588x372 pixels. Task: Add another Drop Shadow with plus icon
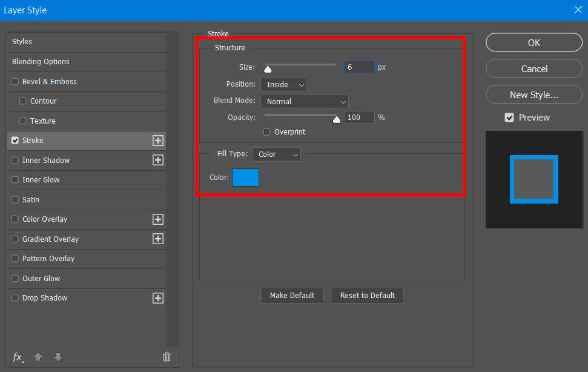point(158,298)
